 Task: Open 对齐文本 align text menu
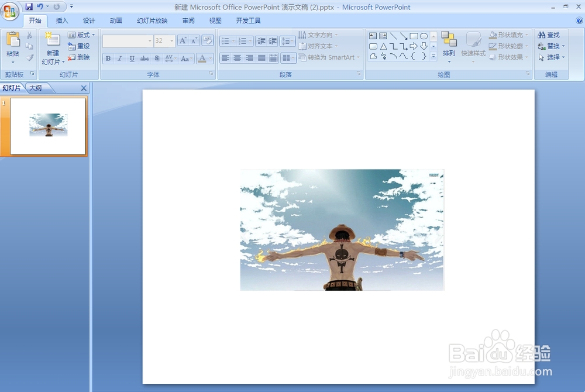click(x=318, y=46)
